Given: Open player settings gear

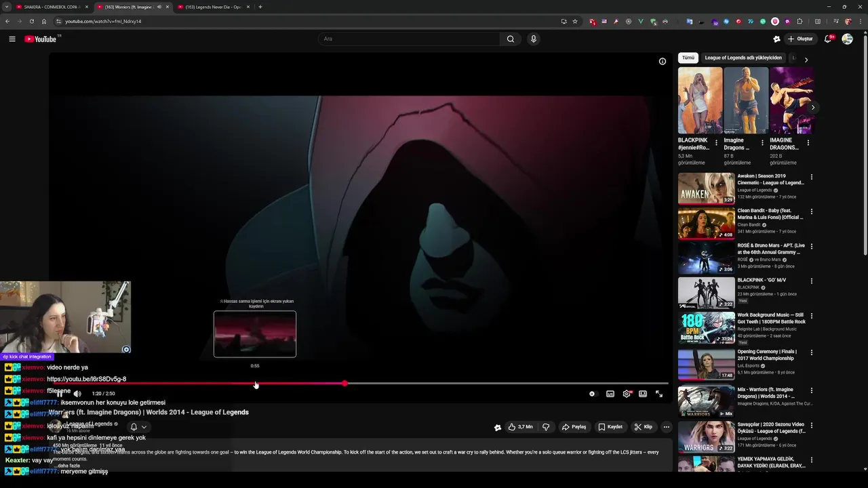Looking at the screenshot, I should [627, 394].
